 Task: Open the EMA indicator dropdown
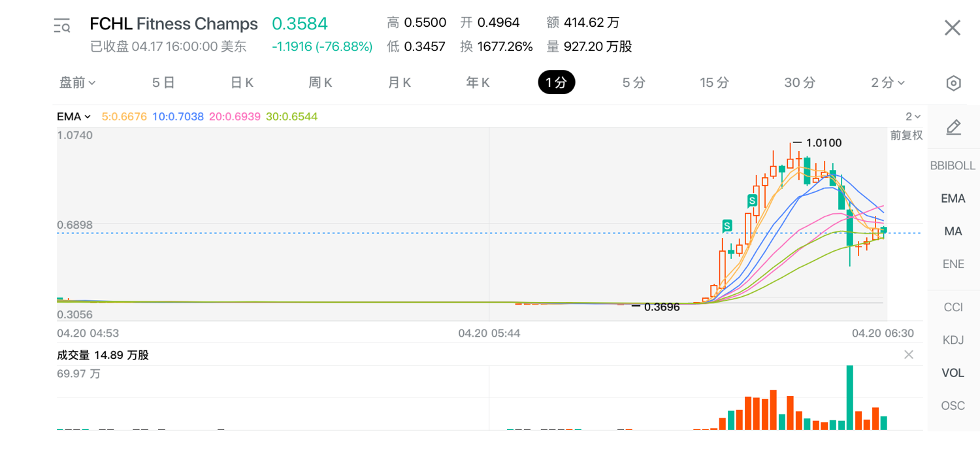74,117
